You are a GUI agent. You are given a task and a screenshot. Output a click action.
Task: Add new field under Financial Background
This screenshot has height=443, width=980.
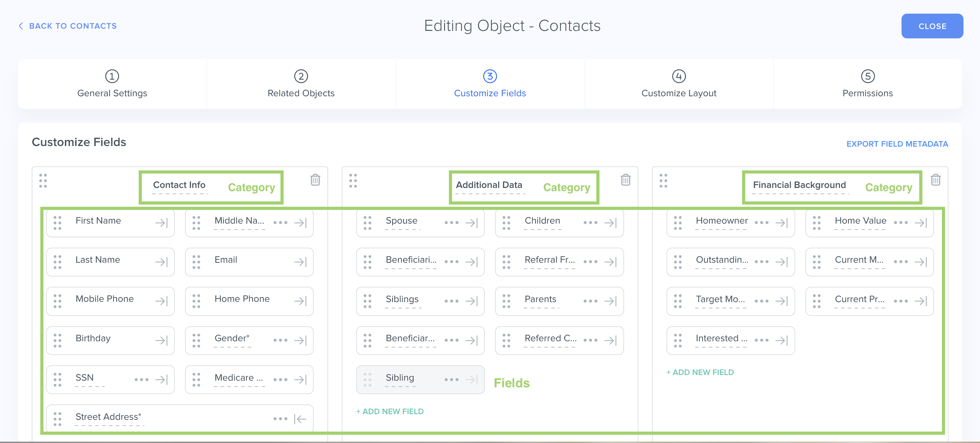(x=700, y=372)
